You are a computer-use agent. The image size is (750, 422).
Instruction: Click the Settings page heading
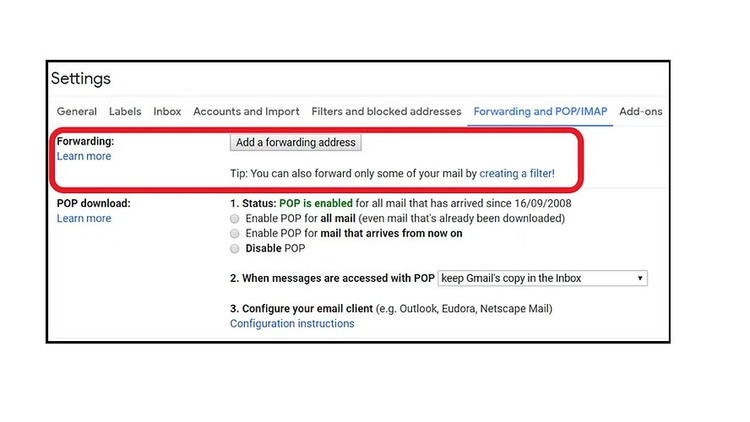point(81,79)
